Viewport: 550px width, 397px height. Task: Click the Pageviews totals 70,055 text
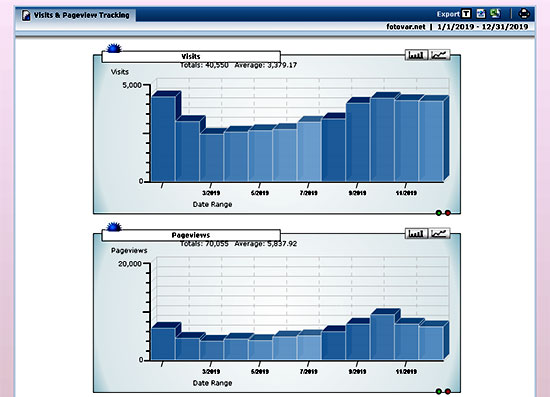coord(204,244)
